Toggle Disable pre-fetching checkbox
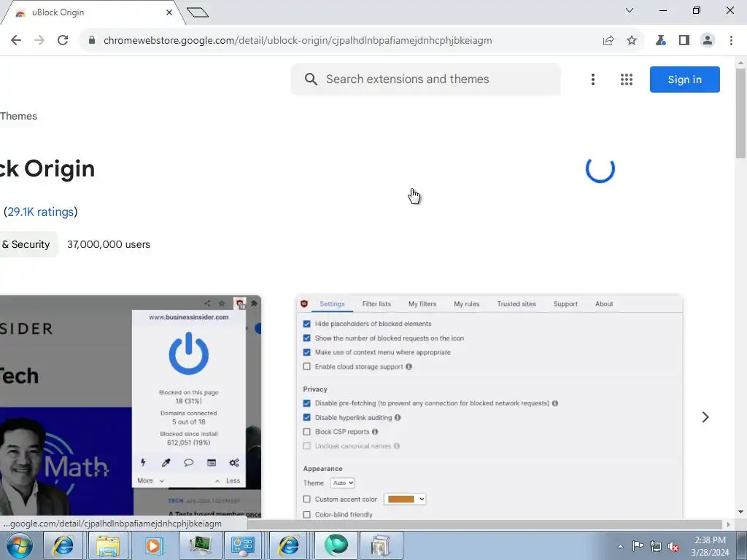This screenshot has width=747, height=560. click(307, 403)
